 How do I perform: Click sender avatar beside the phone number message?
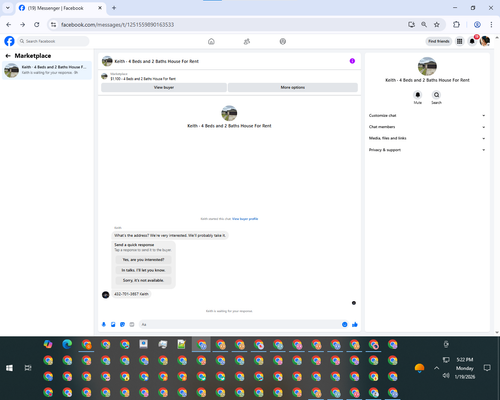(x=105, y=295)
